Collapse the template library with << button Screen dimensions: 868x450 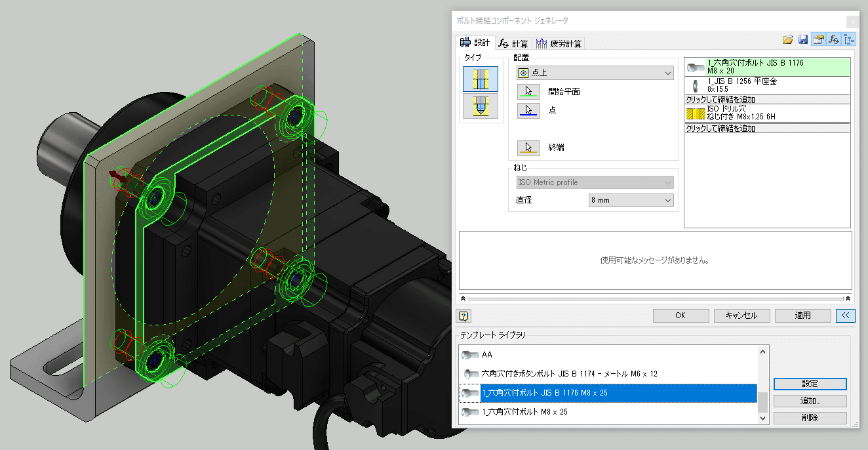(x=846, y=316)
